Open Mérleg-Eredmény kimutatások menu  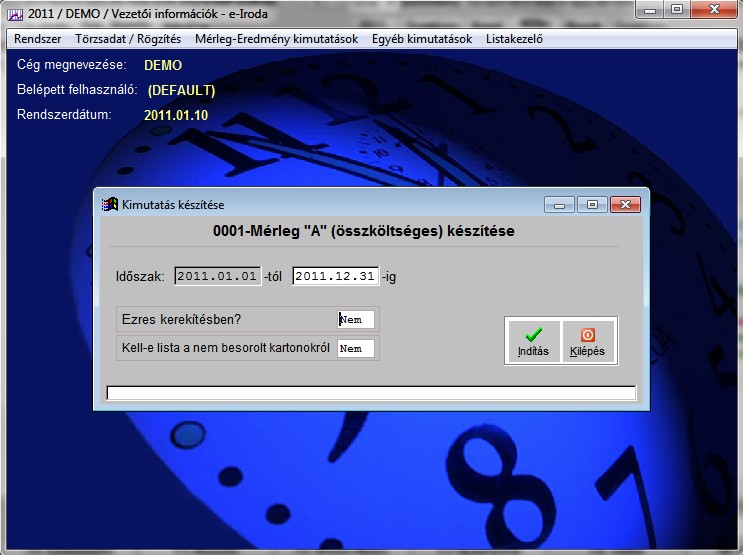point(276,39)
